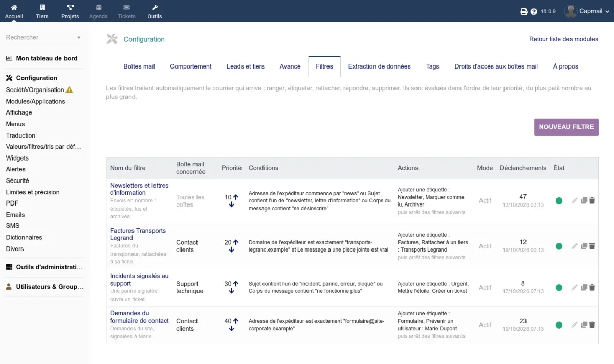Open Incidents signalés au support filter link
Image resolution: width=614 pixels, height=364 pixels.
tap(139, 280)
